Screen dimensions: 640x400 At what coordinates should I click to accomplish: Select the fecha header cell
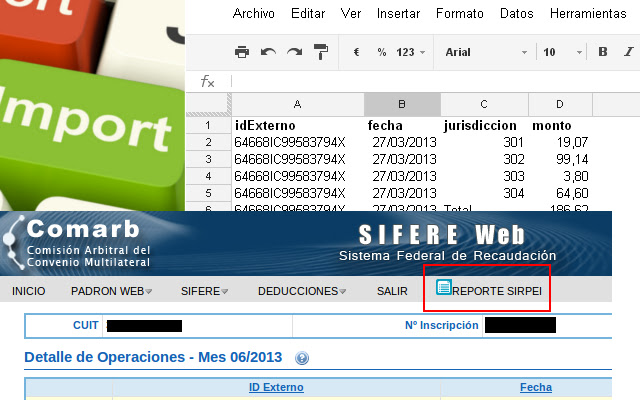pyautogui.click(x=402, y=125)
